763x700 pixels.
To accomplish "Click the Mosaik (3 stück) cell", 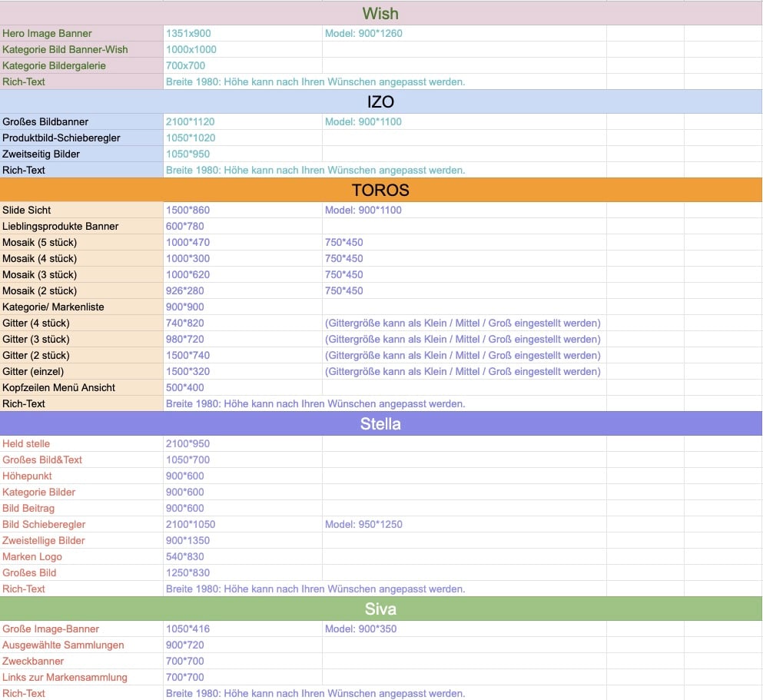I will point(81,274).
